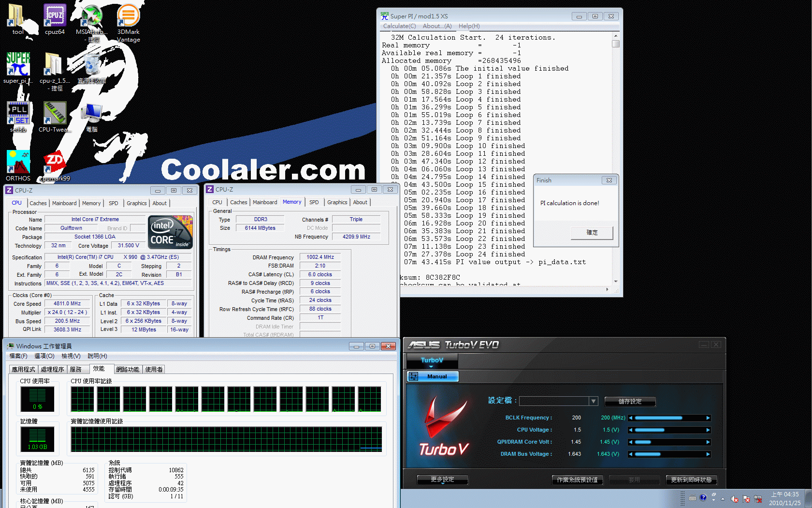Decrease BCLK Frequency with left arrow

pyautogui.click(x=631, y=418)
